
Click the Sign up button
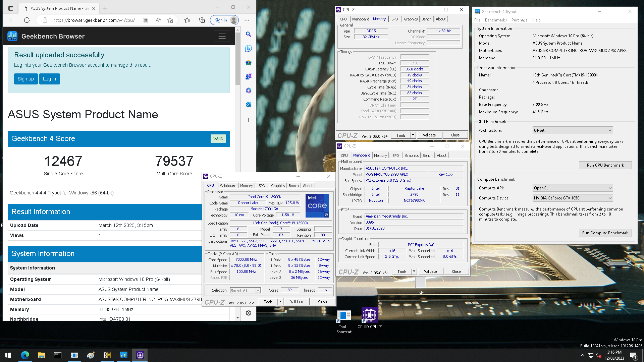tap(26, 79)
